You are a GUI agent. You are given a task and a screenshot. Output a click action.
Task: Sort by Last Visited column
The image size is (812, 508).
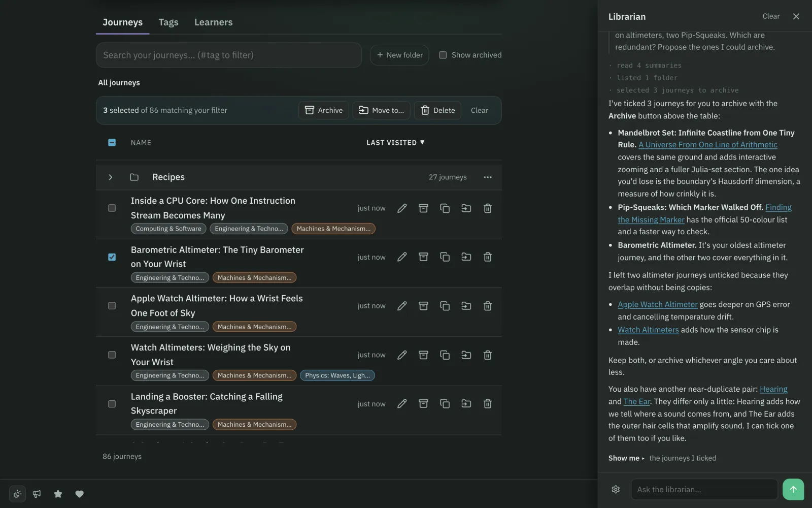click(x=395, y=143)
